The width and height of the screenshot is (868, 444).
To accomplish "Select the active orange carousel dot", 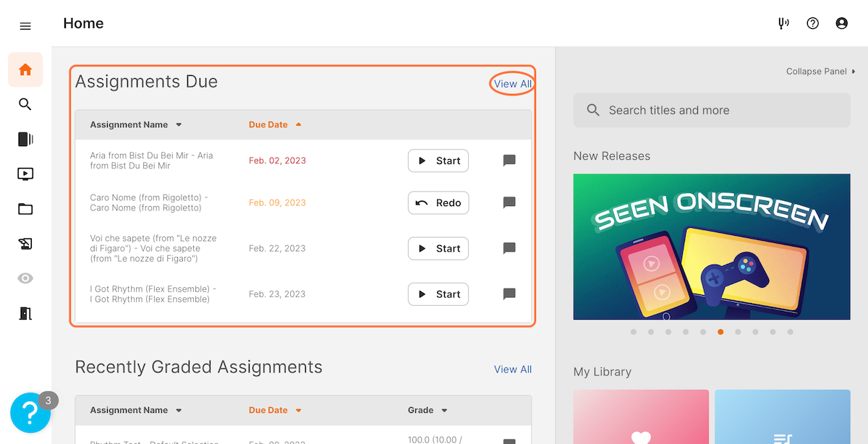I will (x=720, y=332).
